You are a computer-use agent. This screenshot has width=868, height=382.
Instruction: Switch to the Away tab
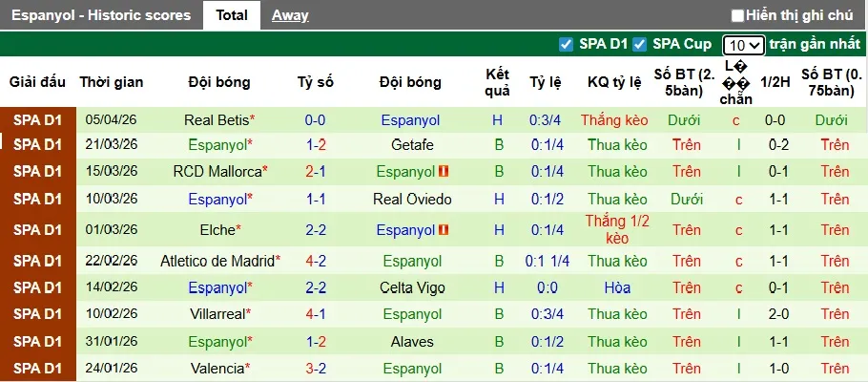290,15
